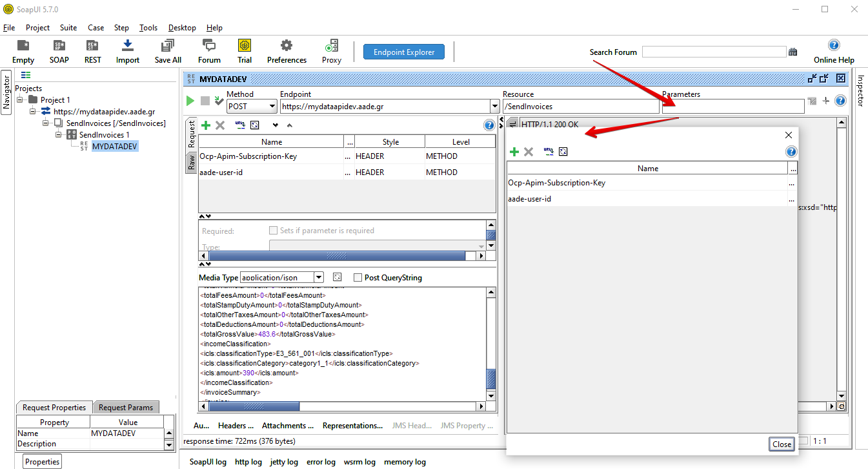Add parameter with green plus in Request panel

click(x=206, y=125)
